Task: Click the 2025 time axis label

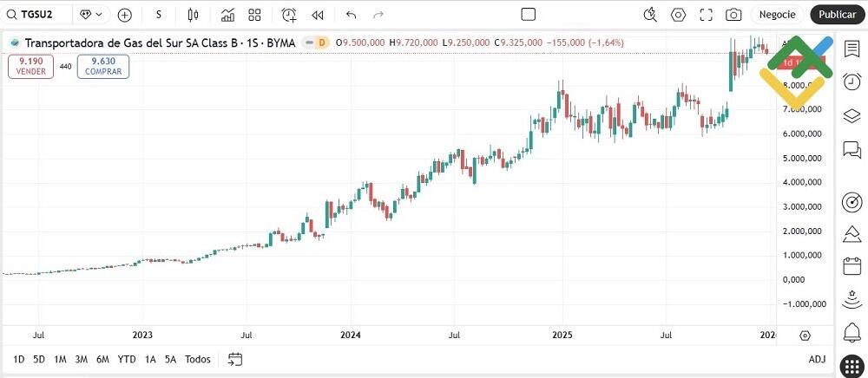Action: point(562,335)
